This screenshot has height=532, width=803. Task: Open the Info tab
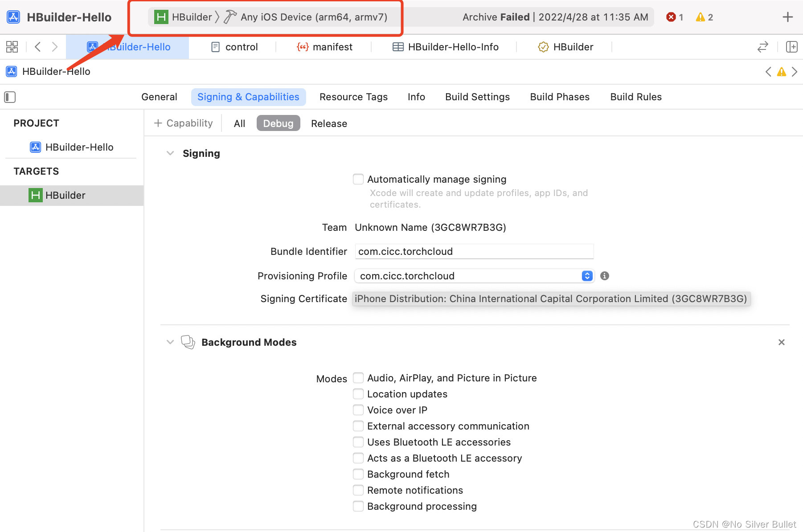tap(416, 97)
